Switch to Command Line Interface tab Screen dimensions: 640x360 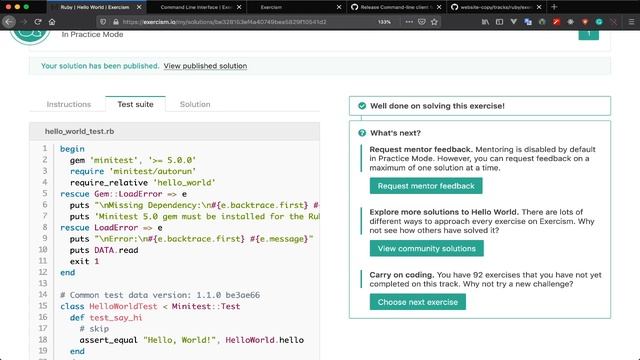(196, 7)
